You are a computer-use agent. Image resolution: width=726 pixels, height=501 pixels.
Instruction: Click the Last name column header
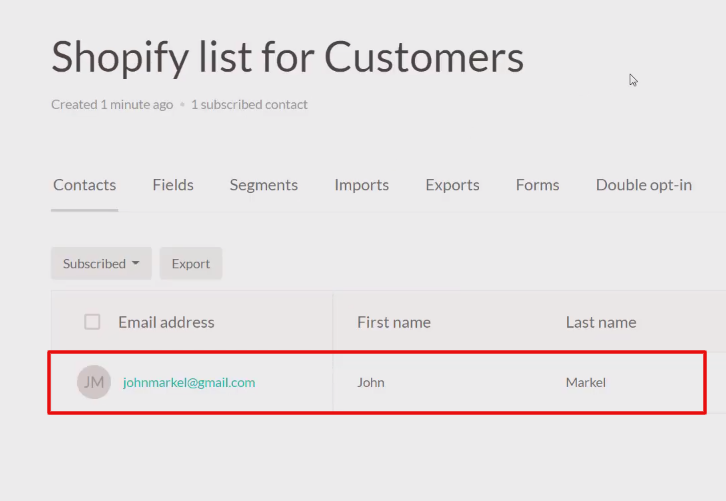(x=601, y=322)
